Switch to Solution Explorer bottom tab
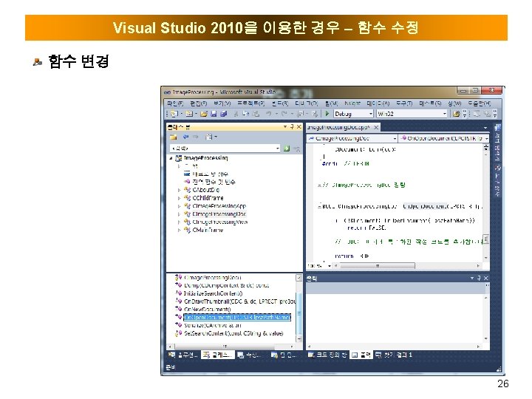 point(183,355)
